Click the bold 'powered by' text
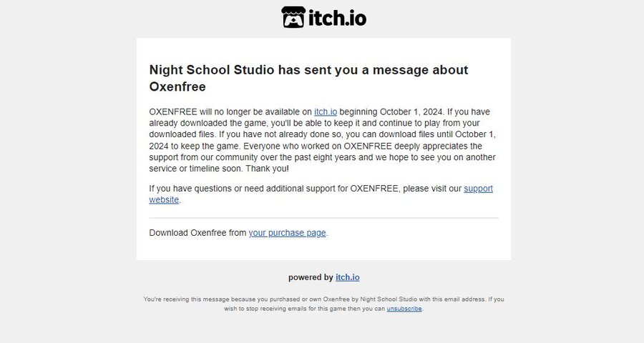The image size is (644, 343). click(311, 277)
